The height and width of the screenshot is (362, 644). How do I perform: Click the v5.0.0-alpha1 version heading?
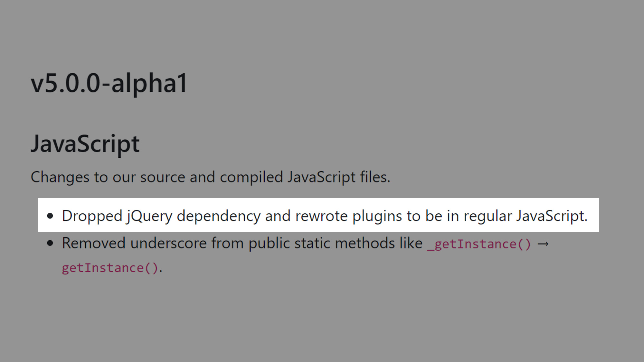[x=109, y=83]
